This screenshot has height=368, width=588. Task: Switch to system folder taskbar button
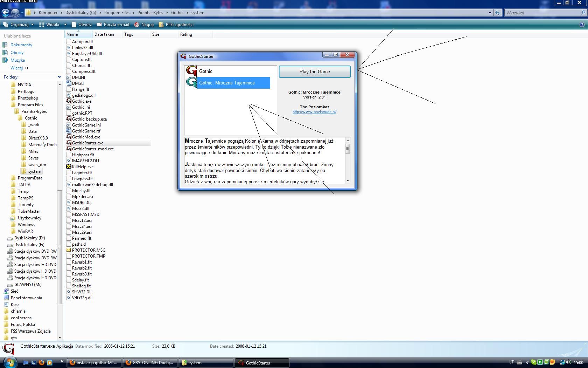pyautogui.click(x=206, y=363)
